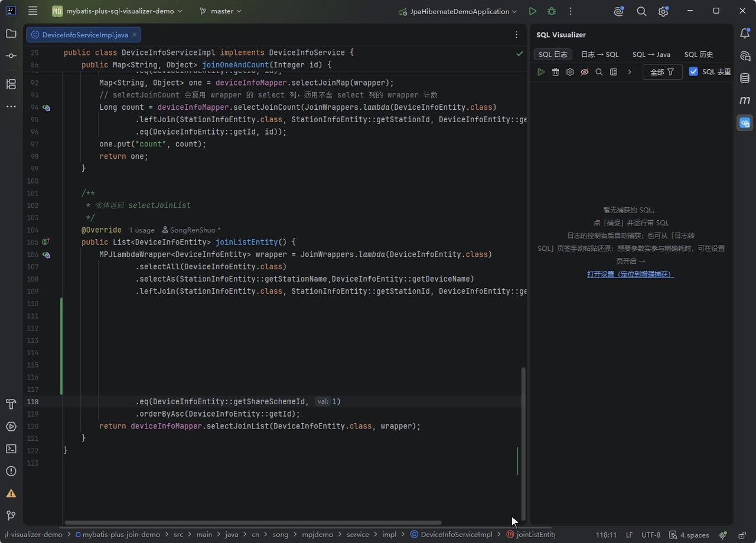Open the Notifications bell
756x543 pixels.
745,34
